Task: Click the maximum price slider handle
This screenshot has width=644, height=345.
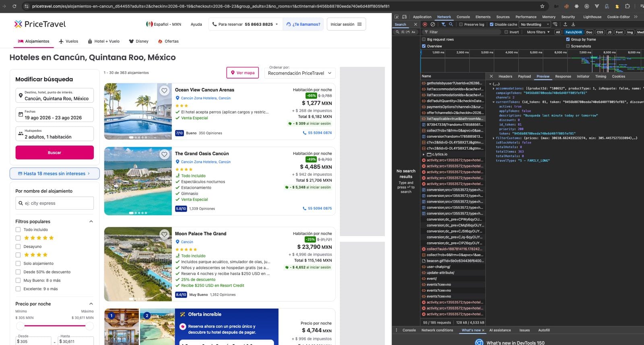Action: [89, 326]
